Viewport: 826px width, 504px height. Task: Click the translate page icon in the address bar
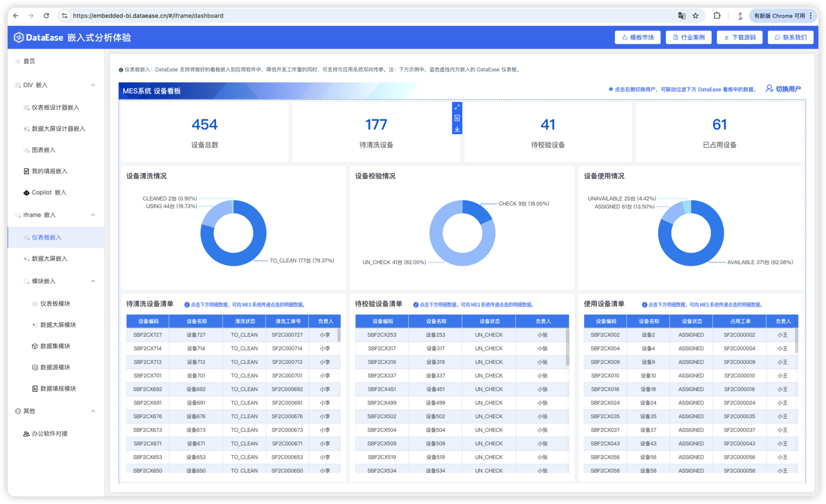click(x=681, y=15)
